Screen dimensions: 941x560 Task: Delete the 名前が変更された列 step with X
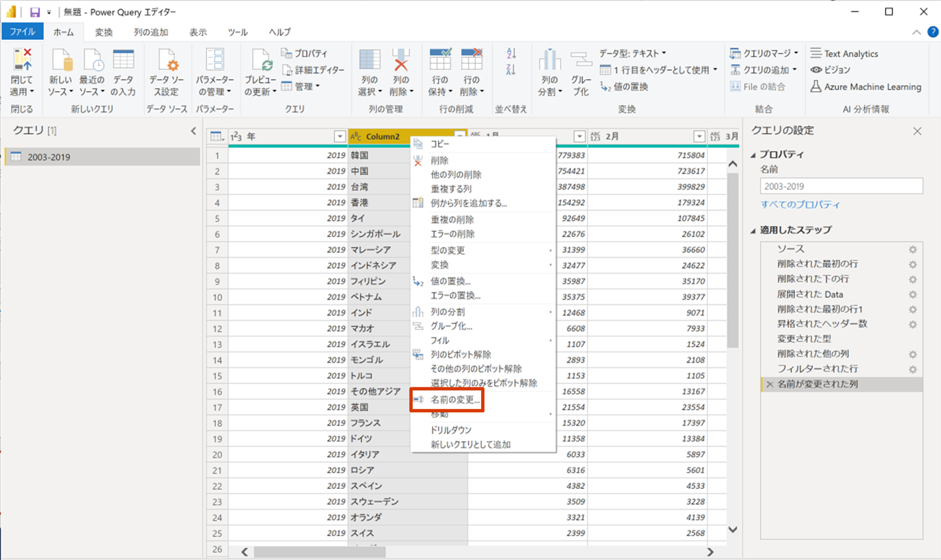(x=770, y=384)
